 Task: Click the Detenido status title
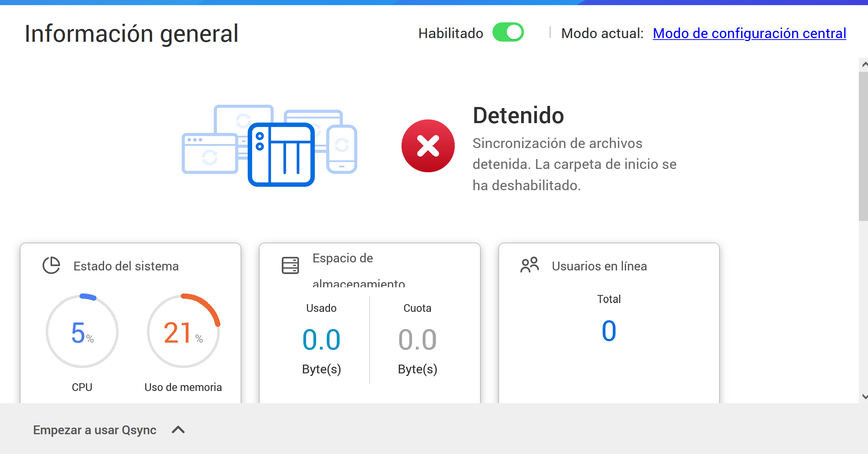pyautogui.click(x=518, y=115)
